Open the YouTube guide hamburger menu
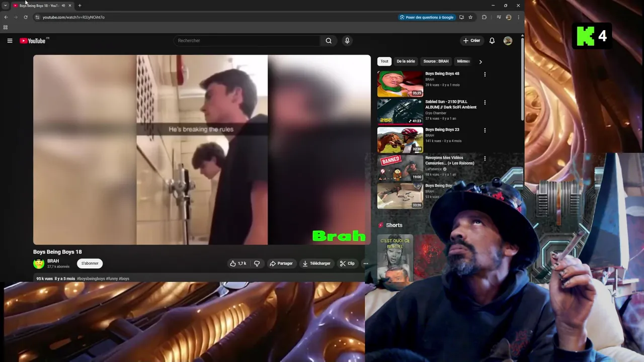 tap(10, 41)
